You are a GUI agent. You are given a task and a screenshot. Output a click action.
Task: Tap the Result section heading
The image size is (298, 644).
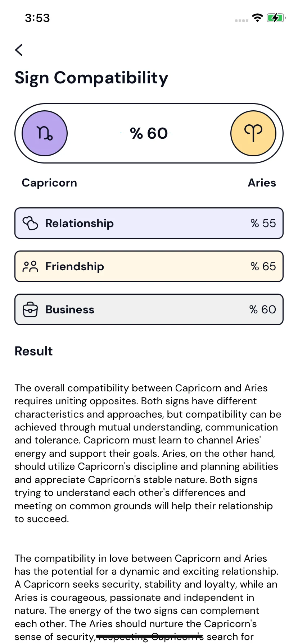(x=33, y=351)
